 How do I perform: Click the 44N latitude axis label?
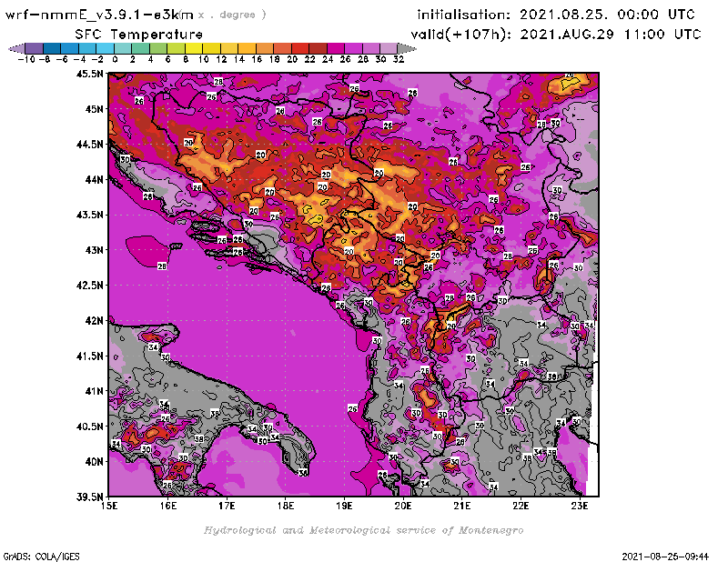tap(94, 179)
